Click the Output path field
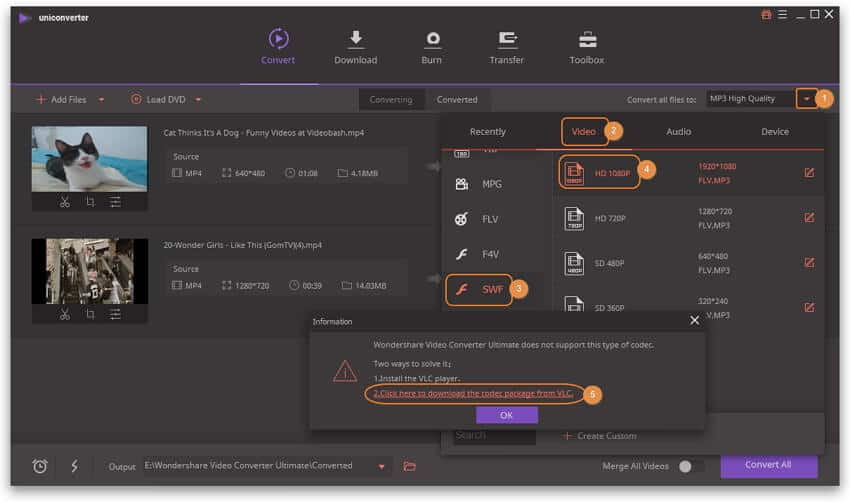 pyautogui.click(x=258, y=466)
